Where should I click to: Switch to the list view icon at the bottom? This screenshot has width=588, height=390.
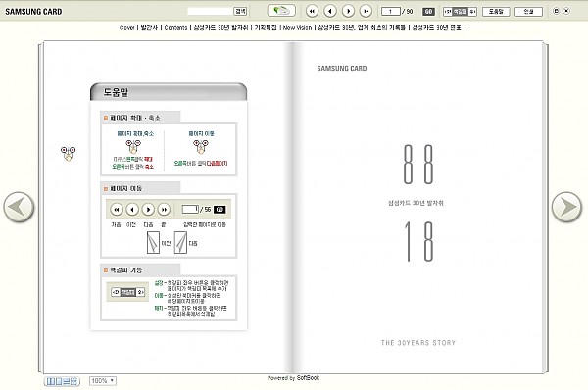click(66, 381)
